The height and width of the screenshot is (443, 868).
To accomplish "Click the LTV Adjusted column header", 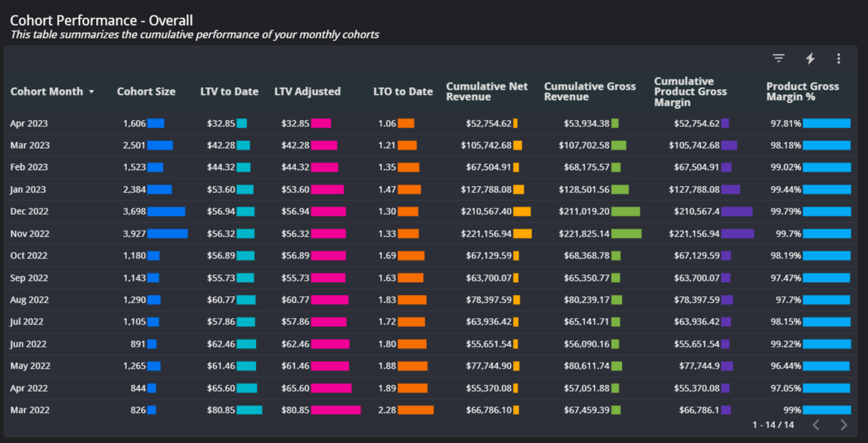I will coord(307,92).
